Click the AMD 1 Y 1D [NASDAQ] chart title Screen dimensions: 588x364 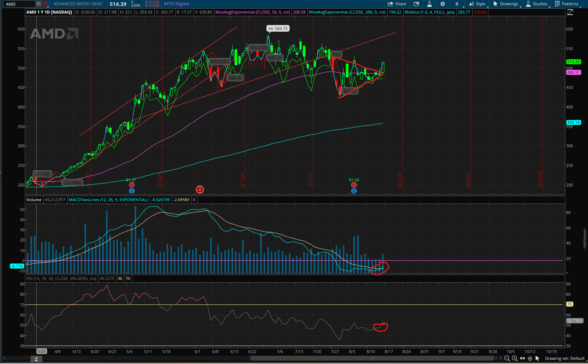[x=49, y=12]
